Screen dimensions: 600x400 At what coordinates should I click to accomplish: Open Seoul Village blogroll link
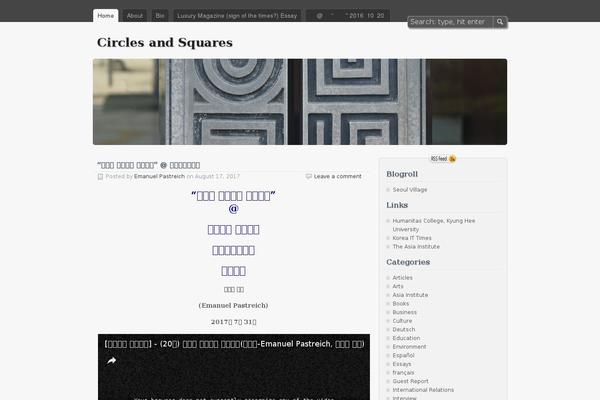coord(410,190)
